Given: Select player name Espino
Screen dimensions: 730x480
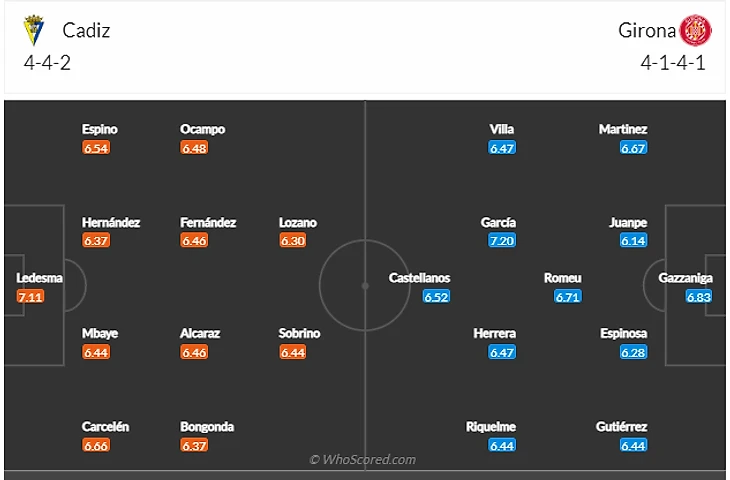Looking at the screenshot, I should pyautogui.click(x=100, y=129).
